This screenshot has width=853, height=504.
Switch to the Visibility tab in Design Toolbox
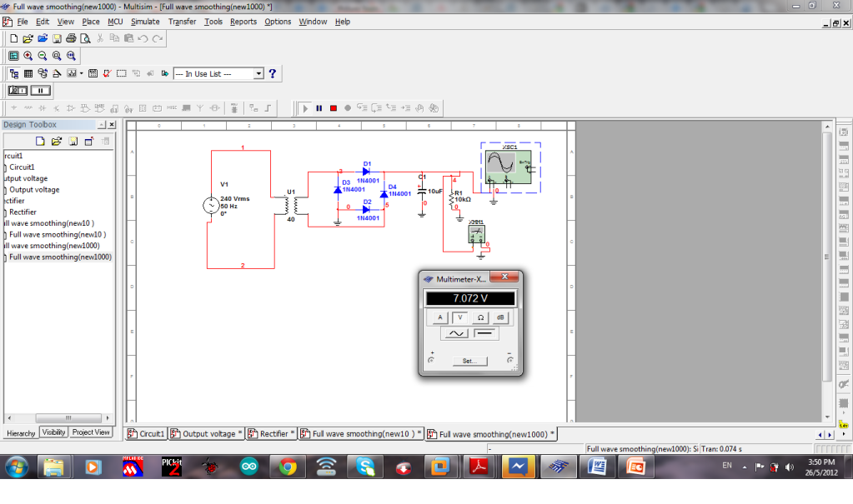[x=53, y=432]
